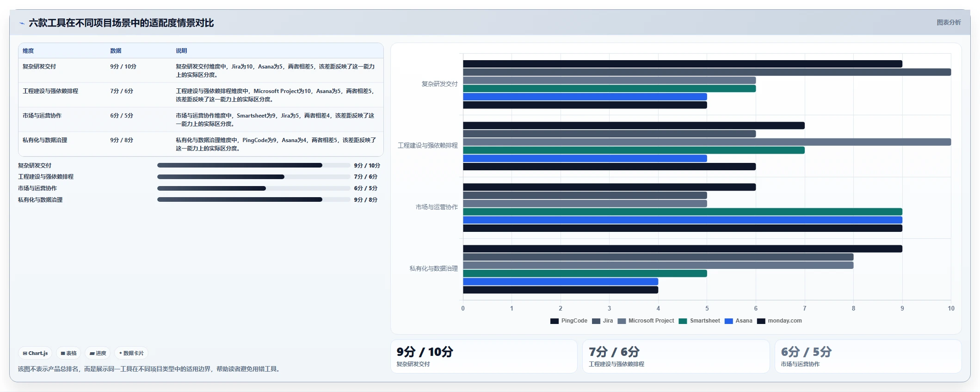Click the 数据 table column header
Image resolution: width=980 pixels, height=392 pixels.
[x=116, y=51]
